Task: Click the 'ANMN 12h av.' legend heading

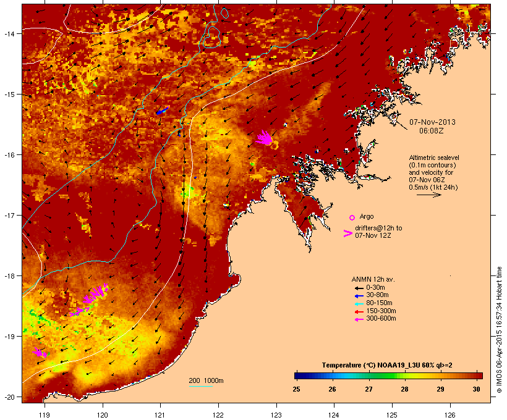Action: (x=373, y=279)
